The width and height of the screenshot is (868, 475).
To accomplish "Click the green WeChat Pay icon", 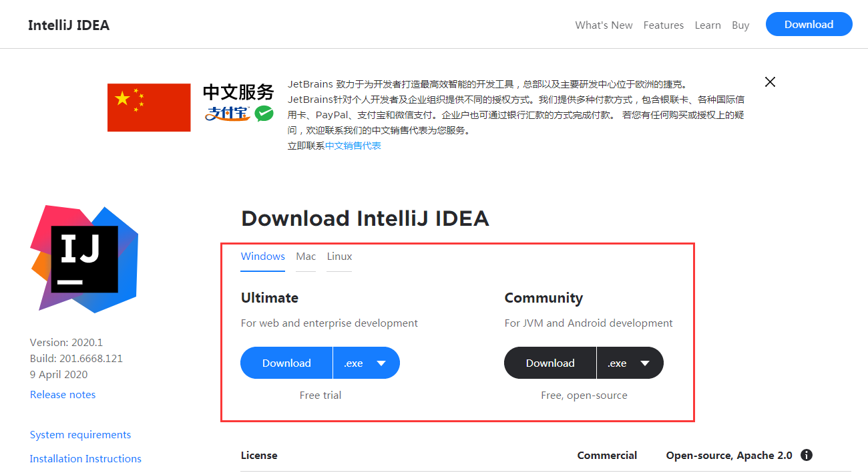I will click(x=264, y=114).
